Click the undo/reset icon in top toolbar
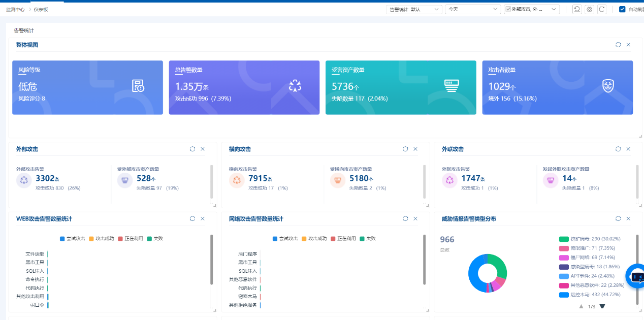The width and height of the screenshot is (644, 320). pos(577,9)
